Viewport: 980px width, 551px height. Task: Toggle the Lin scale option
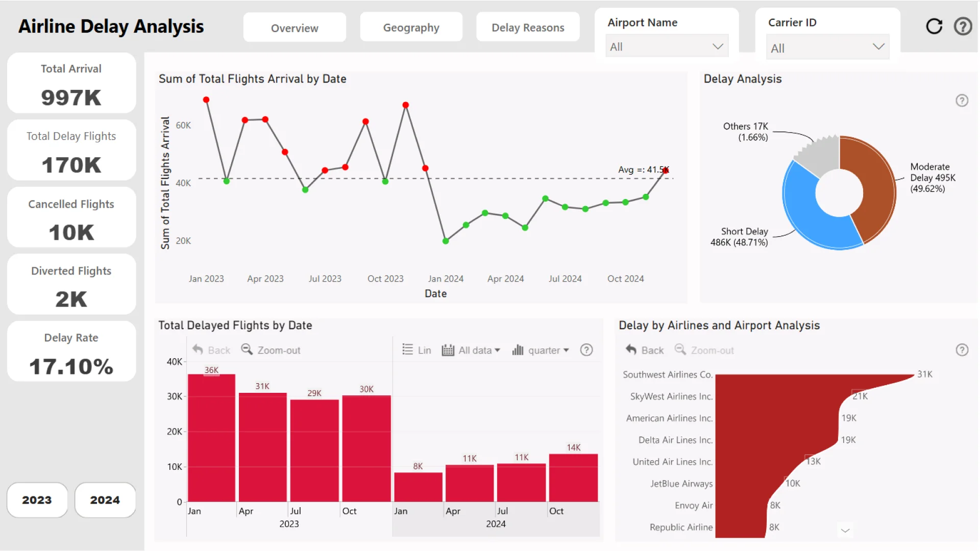click(x=416, y=350)
